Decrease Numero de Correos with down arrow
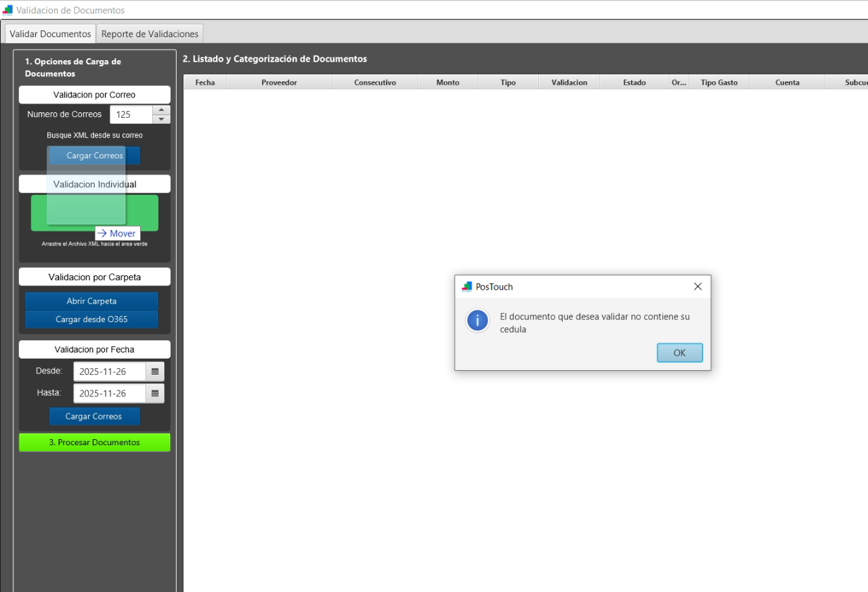The height and width of the screenshot is (592, 868). coord(161,119)
